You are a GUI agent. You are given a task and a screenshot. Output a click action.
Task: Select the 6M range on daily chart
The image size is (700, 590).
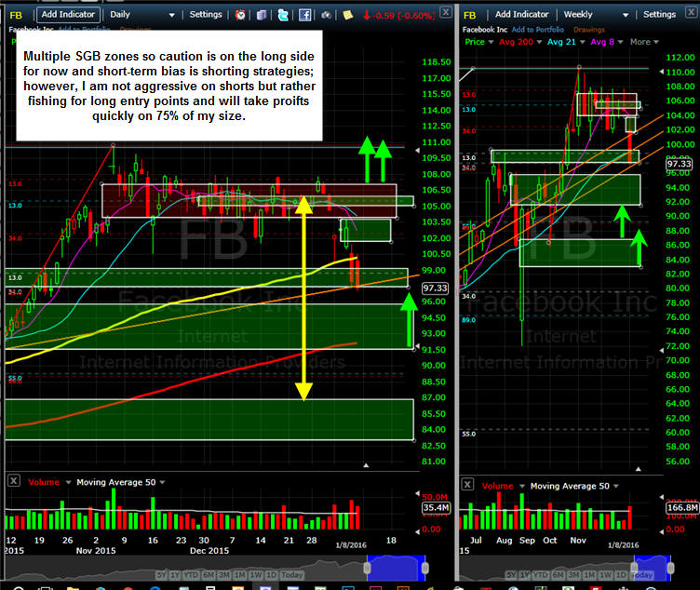209,575
